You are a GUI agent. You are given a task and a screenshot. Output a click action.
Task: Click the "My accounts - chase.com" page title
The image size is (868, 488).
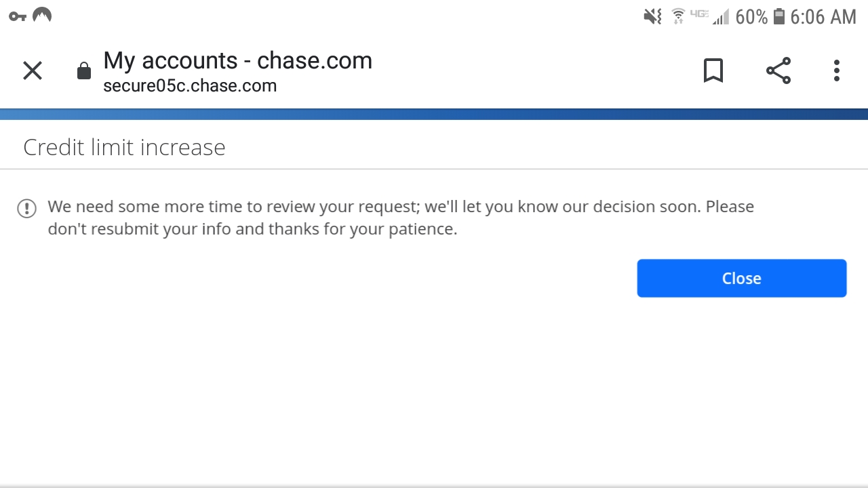(237, 61)
